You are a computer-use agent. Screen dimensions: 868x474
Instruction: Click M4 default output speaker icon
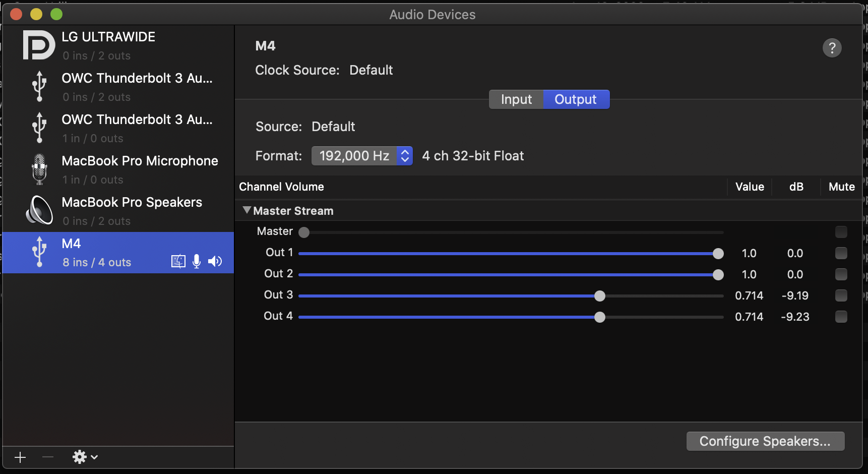[x=215, y=261]
